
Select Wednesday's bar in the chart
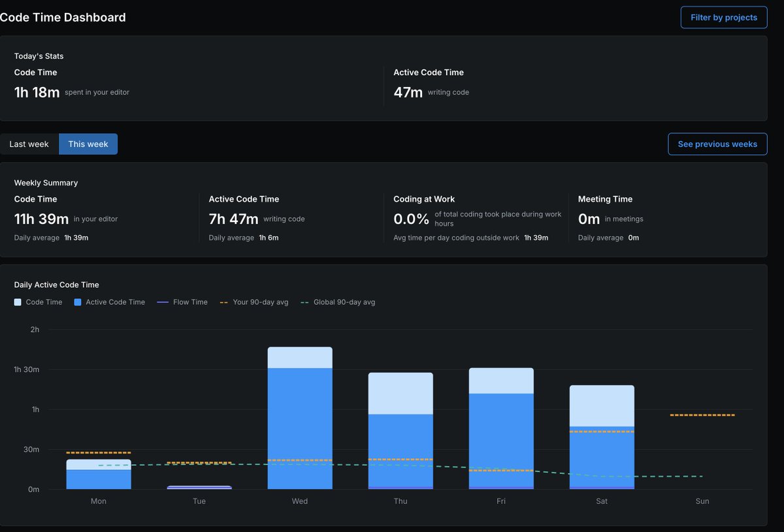(x=300, y=418)
